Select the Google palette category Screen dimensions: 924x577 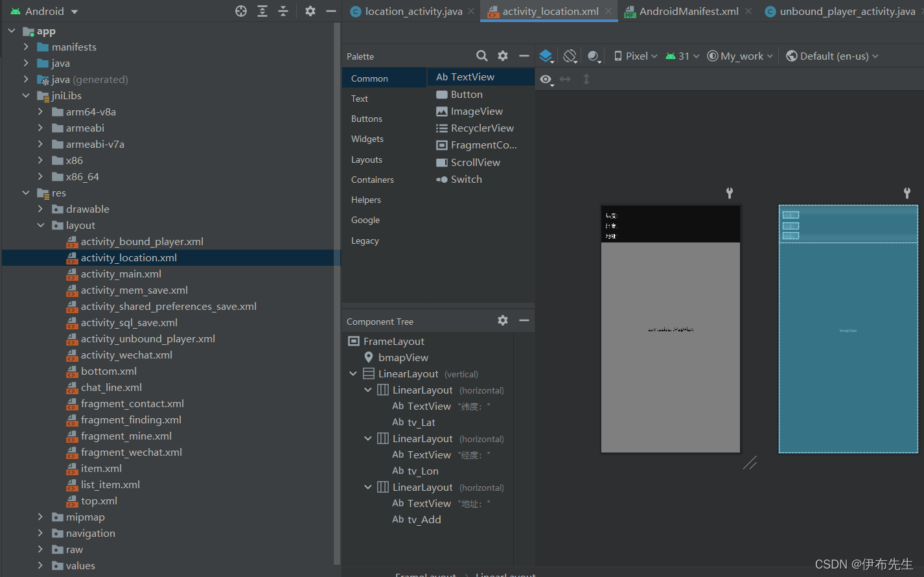pos(365,220)
